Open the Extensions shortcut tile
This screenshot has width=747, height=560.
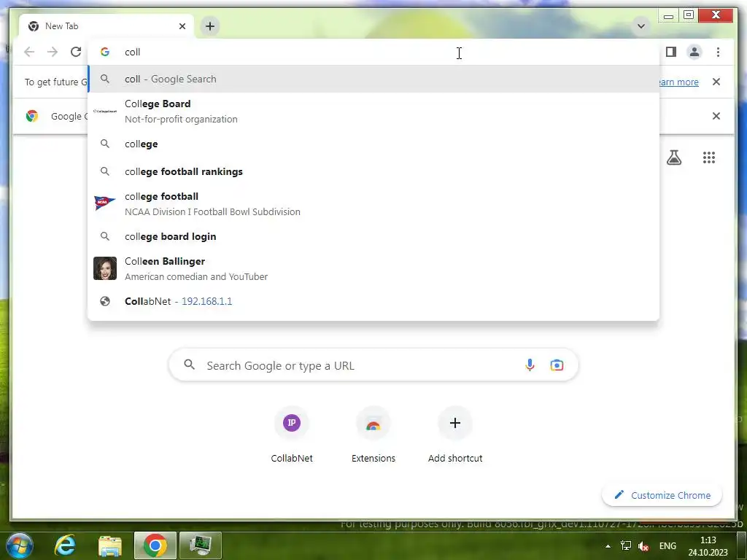373,435
